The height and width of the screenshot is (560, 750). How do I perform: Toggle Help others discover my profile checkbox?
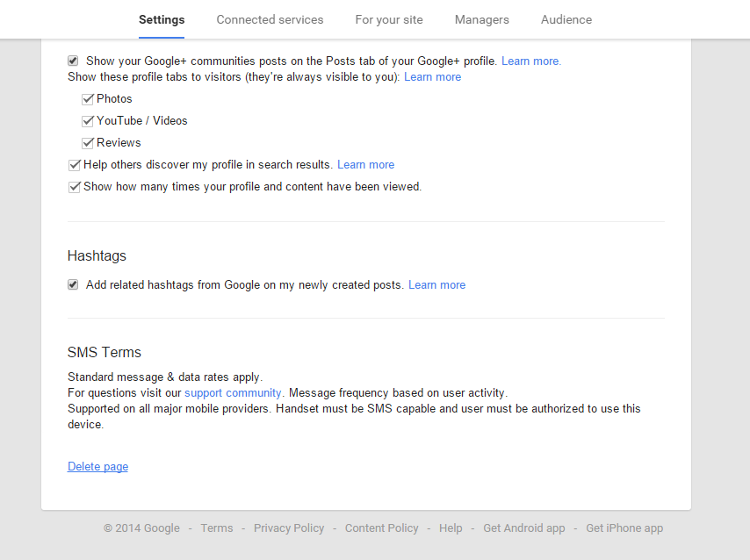pyautogui.click(x=74, y=165)
